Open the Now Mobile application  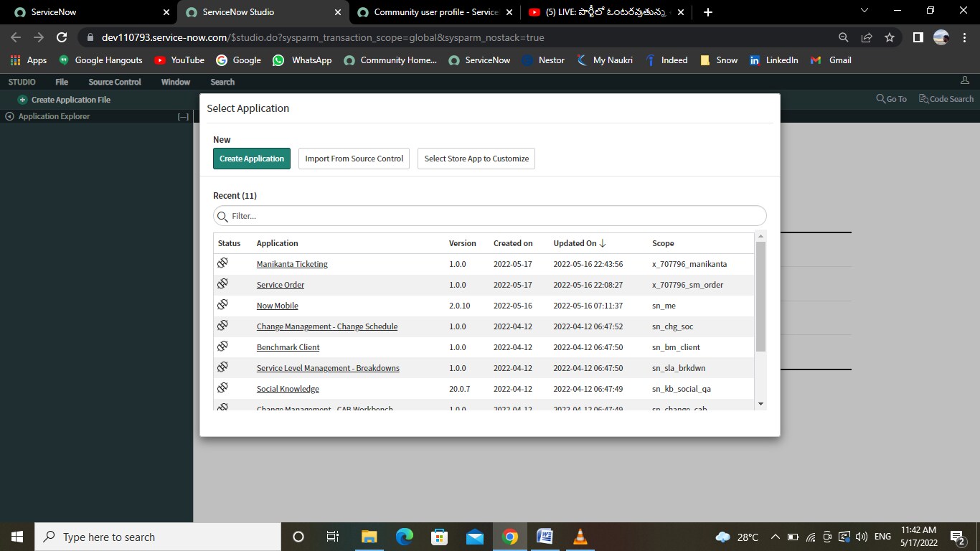[278, 306]
